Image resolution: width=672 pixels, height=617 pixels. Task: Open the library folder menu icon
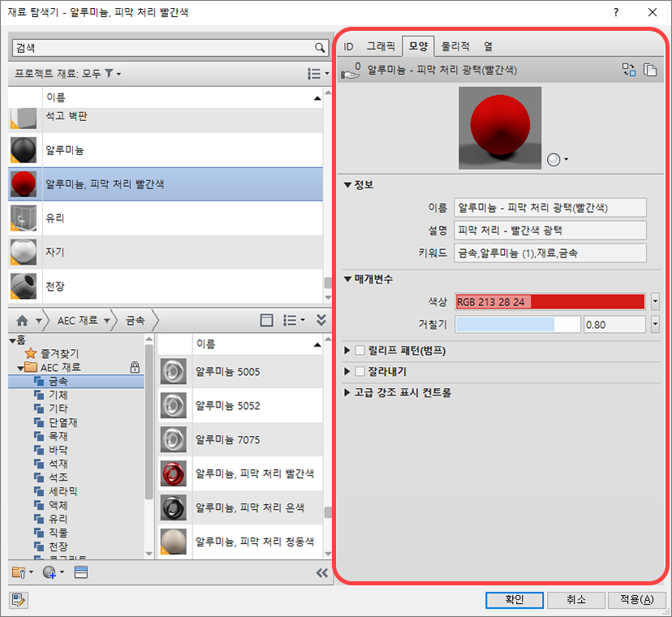(22, 572)
